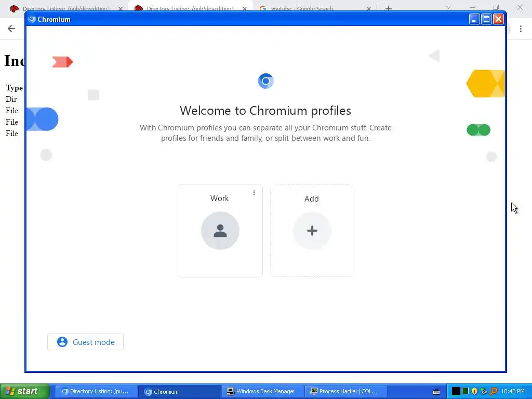Close the Chromium profiles window

pos(498,19)
